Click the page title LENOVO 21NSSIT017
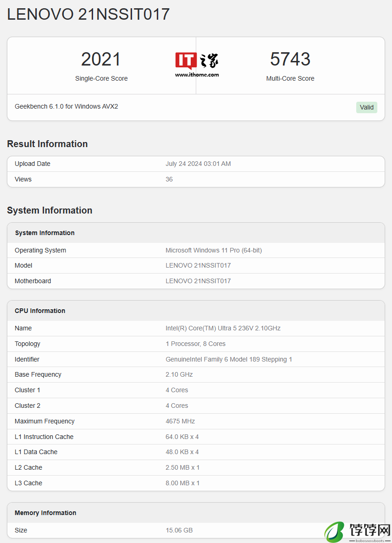Image resolution: width=392 pixels, height=543 pixels. click(88, 14)
